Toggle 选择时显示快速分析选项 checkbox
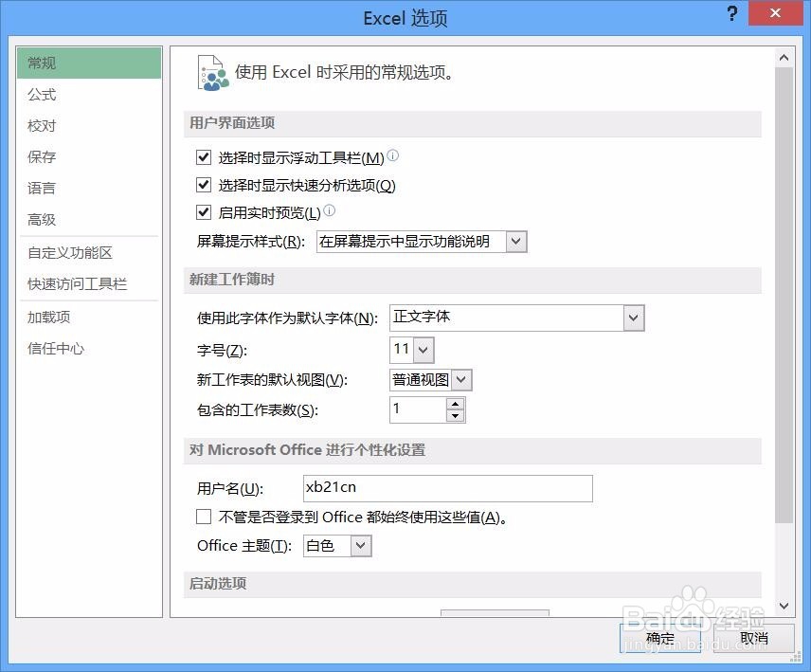 (204, 185)
